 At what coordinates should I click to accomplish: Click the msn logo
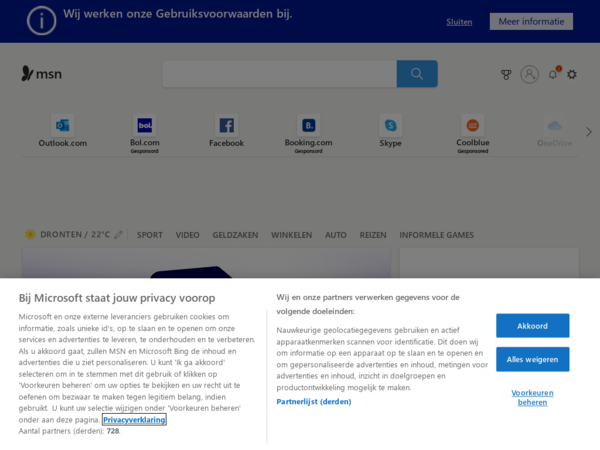pyautogui.click(x=41, y=73)
